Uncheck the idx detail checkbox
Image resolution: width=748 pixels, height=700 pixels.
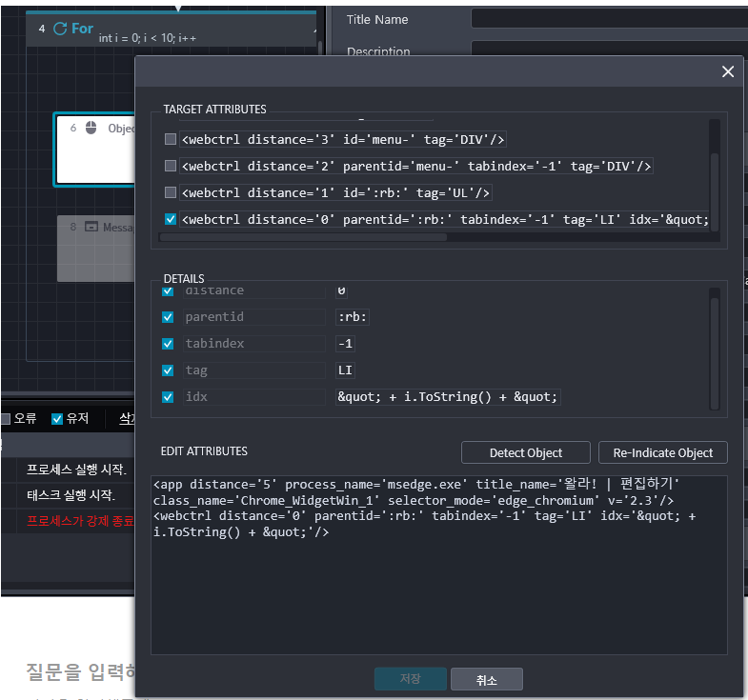(x=168, y=397)
